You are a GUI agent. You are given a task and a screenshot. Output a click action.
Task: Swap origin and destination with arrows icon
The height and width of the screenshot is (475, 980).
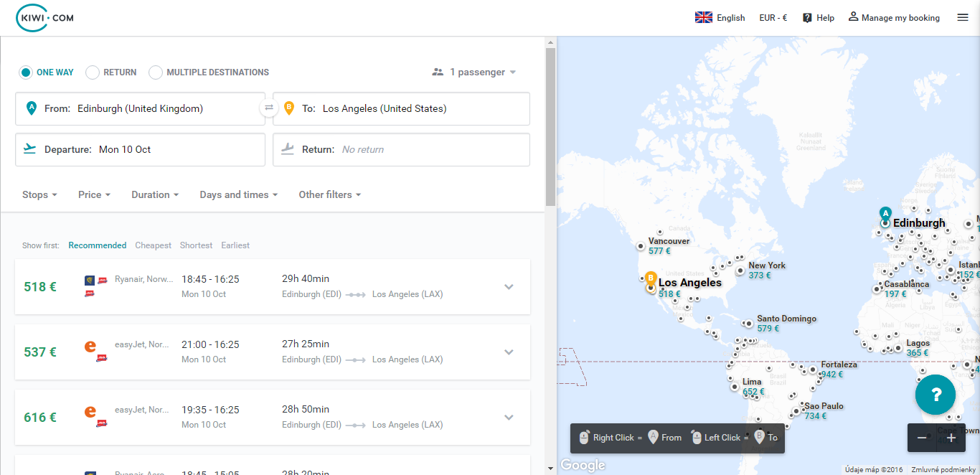pyautogui.click(x=269, y=108)
